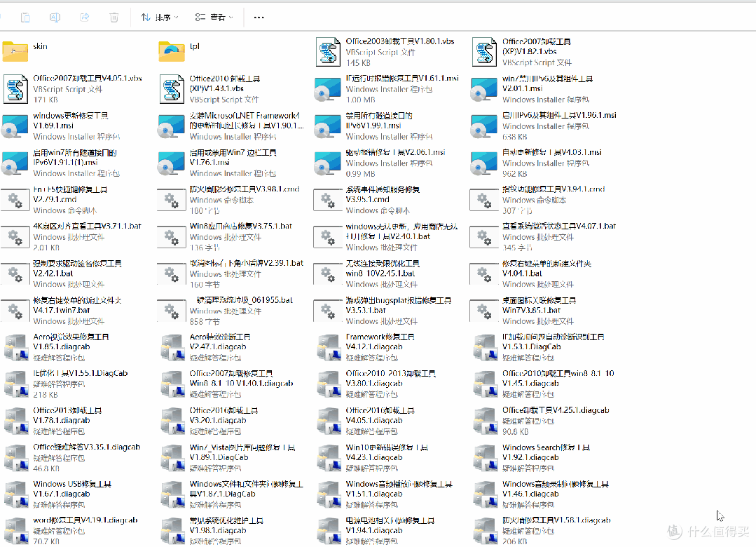756x547 pixels.
Task: Click the file name IE加载项问题 V1.53.1.DiagCab
Action: (553, 342)
